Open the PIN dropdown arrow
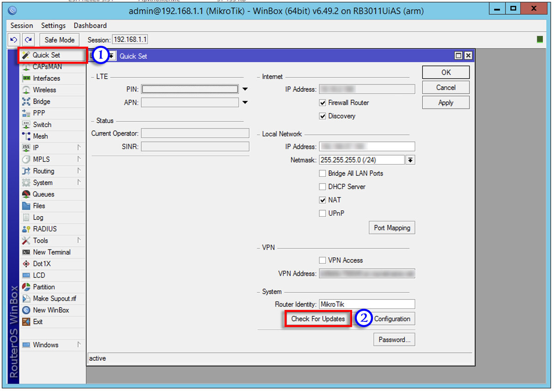This screenshot has width=554, height=392. coord(245,89)
